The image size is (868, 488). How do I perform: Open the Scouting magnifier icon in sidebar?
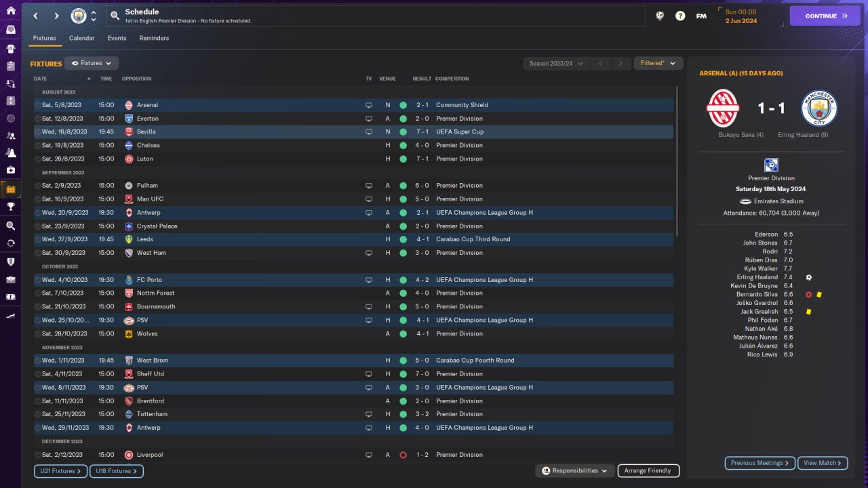coord(10,226)
